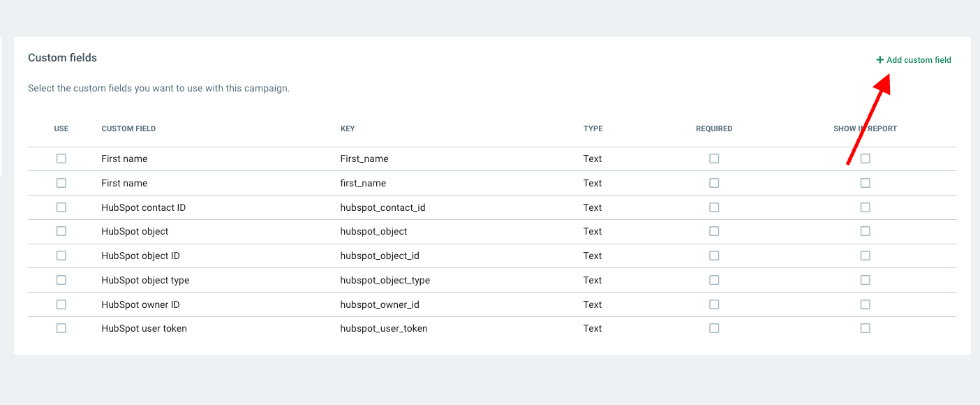
Task: Mark capitalized First_name key row as Required
Action: 714,159
